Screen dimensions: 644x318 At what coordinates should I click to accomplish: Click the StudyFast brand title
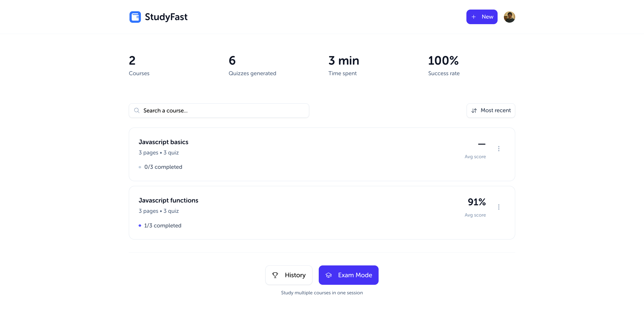pos(166,17)
